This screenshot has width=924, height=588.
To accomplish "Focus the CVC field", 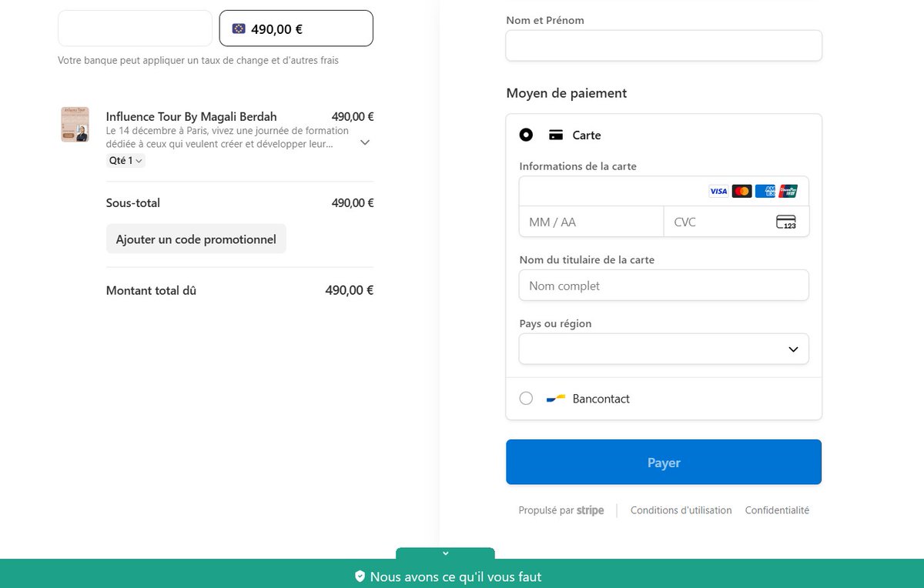I will (737, 222).
